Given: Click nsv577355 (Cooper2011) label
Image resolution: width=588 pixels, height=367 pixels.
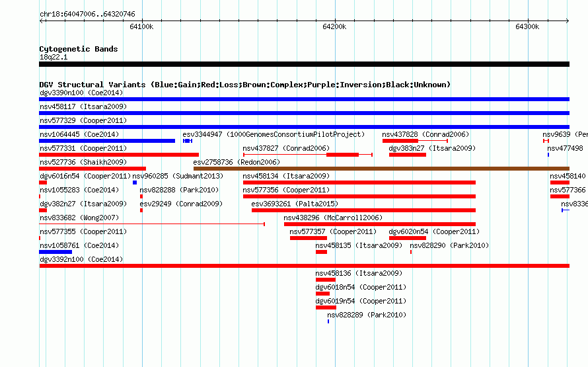Looking at the screenshot, I should [83, 231].
